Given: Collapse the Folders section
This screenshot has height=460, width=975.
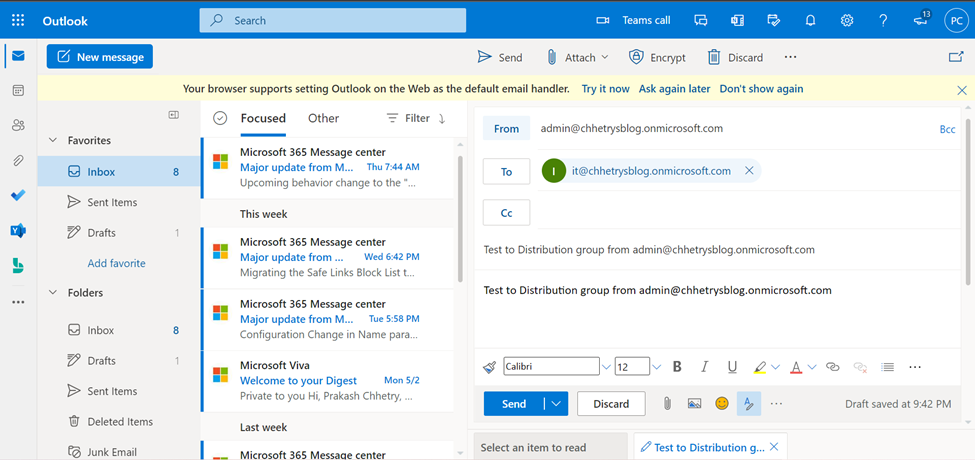Looking at the screenshot, I should (53, 293).
